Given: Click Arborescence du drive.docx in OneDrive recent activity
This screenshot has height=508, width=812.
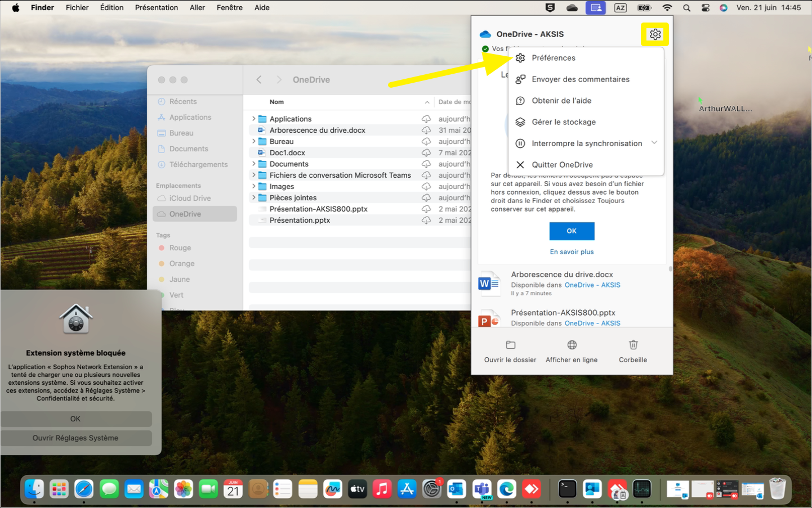Looking at the screenshot, I should click(x=562, y=275).
